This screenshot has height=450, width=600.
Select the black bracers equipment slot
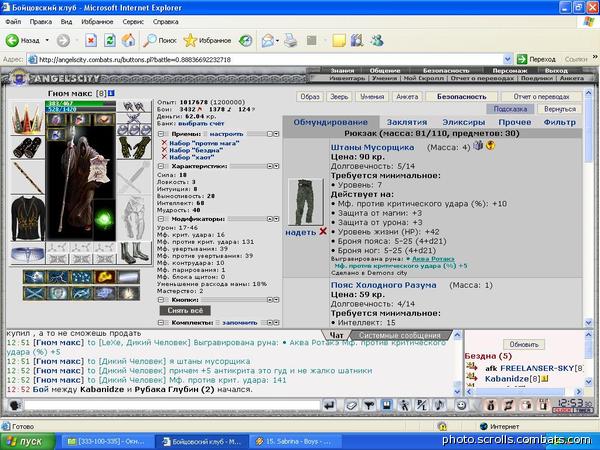(27, 147)
